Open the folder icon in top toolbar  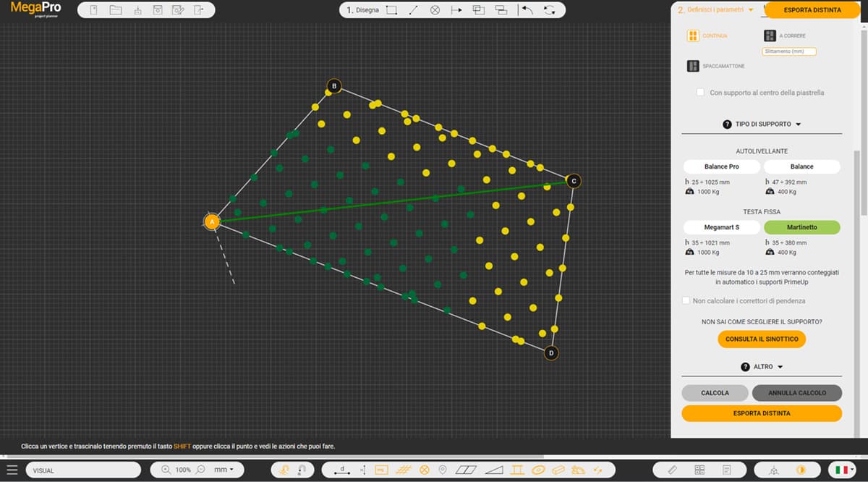coord(116,10)
